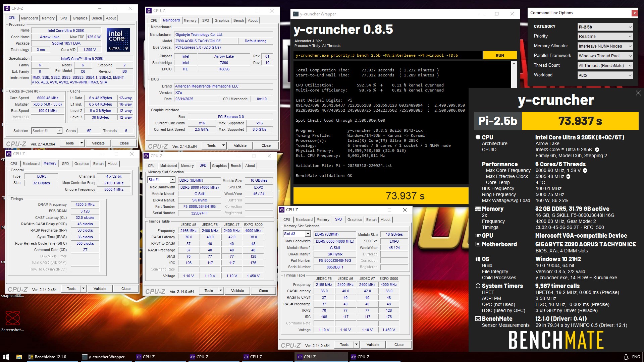The height and width of the screenshot is (362, 644).
Task: Open About tab in Slot #1 SPD window
Action: click(250, 166)
